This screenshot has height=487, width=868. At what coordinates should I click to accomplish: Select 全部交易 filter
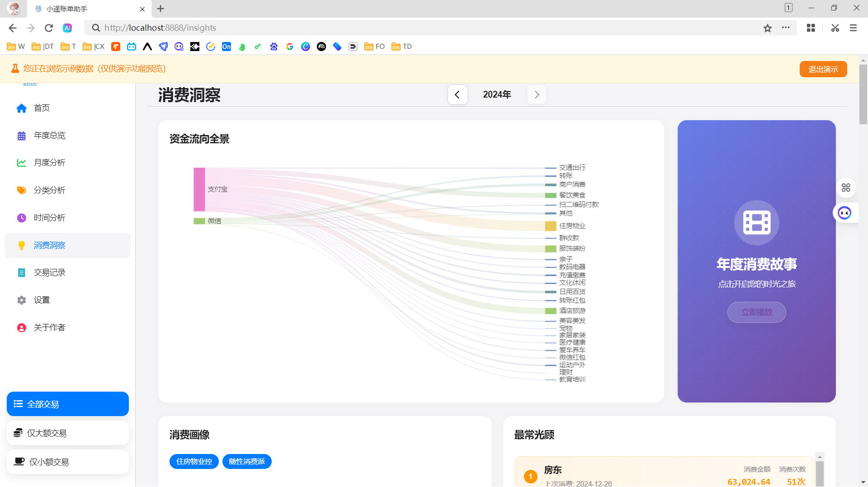68,404
